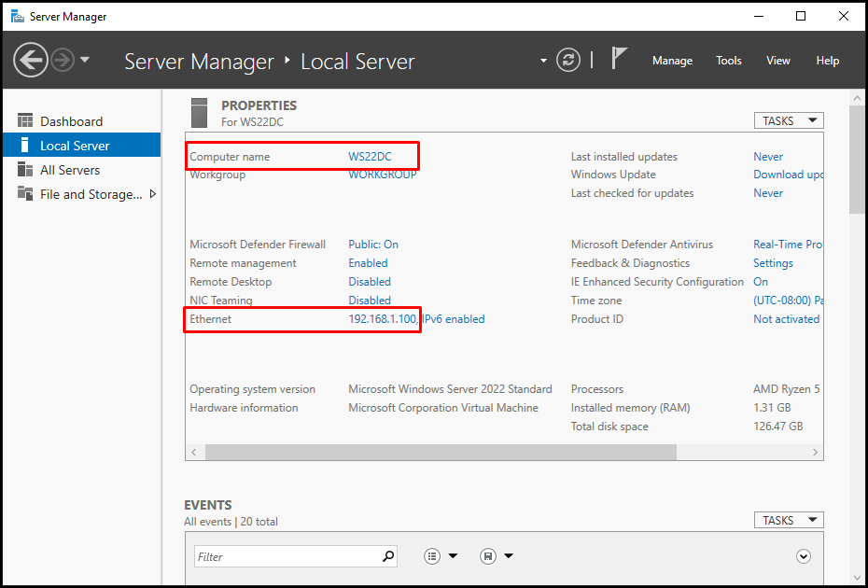Click the Properties server tower icon
The image size is (868, 588).
199,113
